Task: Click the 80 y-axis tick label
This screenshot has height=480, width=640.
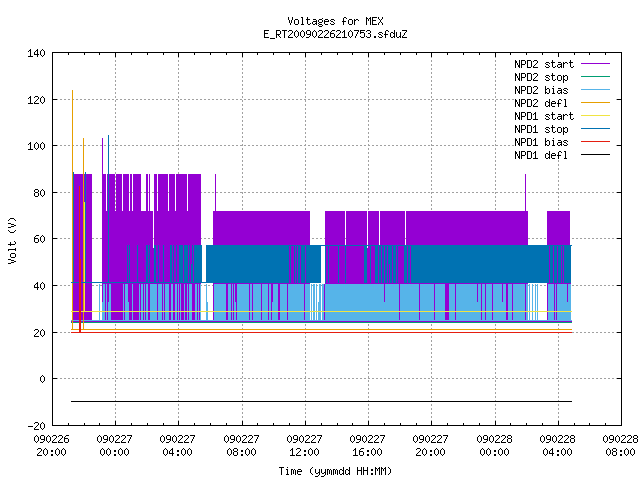Action: coord(39,193)
